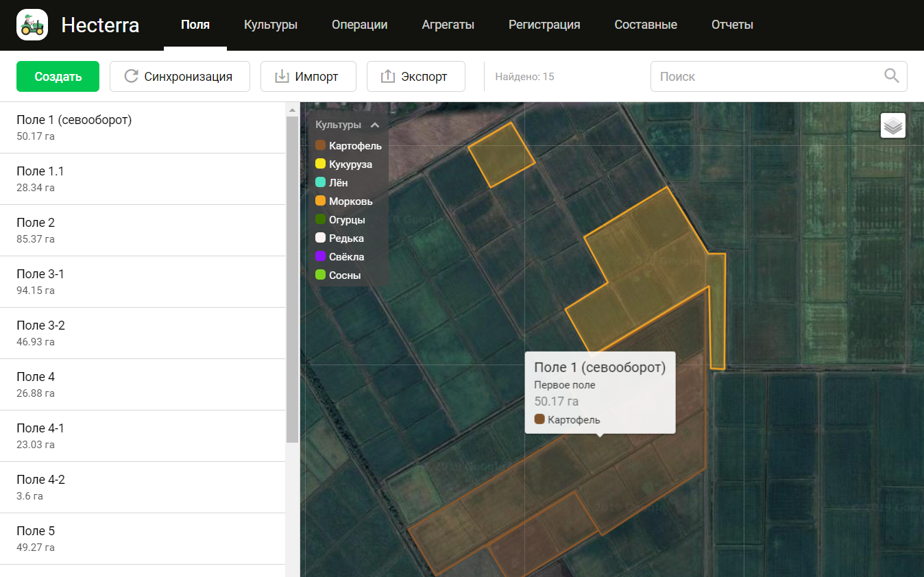924x577 pixels.
Task: Click the Экспорт upload icon
Action: pos(389,76)
